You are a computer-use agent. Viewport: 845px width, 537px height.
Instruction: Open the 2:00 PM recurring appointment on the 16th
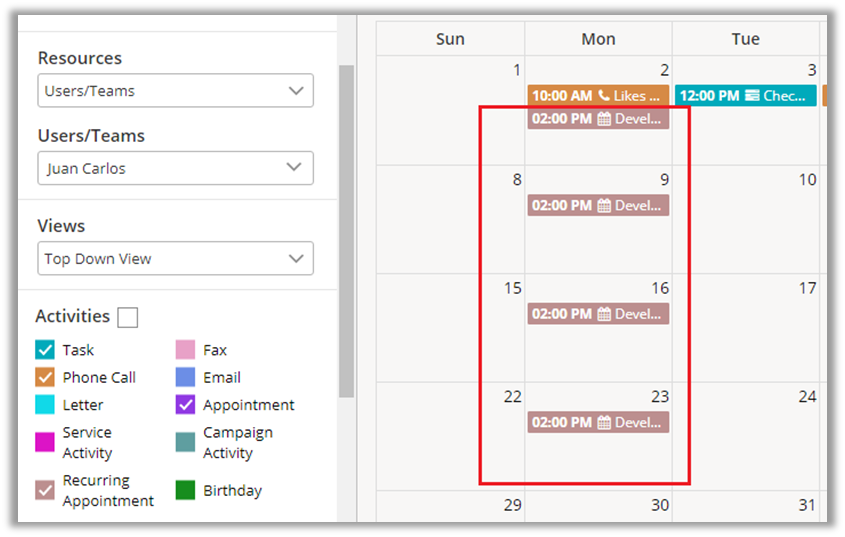click(x=598, y=314)
